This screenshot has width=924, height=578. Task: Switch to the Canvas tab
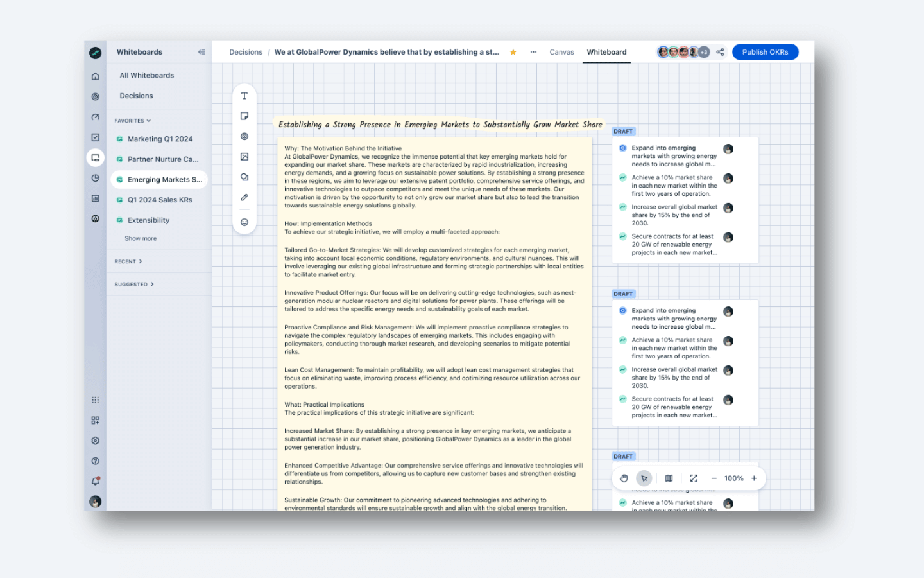pos(561,52)
